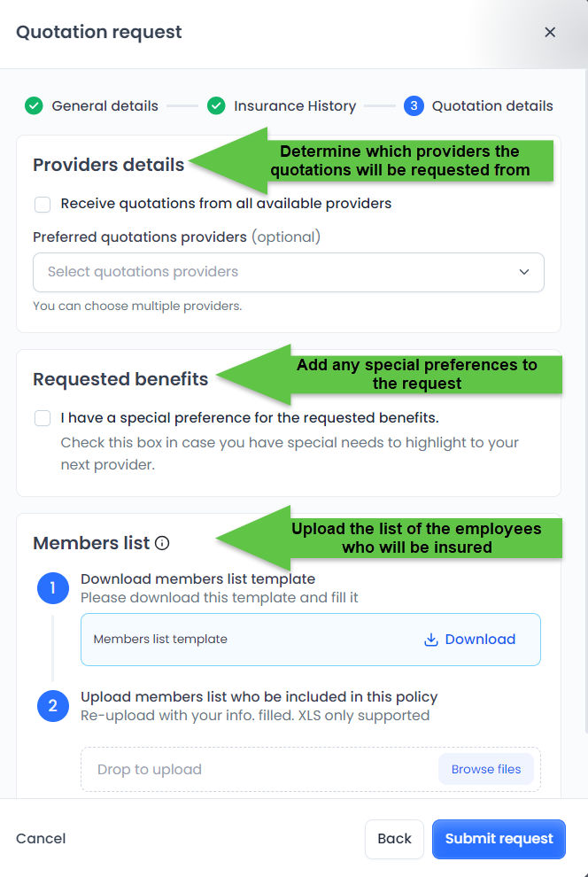Image resolution: width=588 pixels, height=877 pixels.
Task: Click the chevron arrow in the providers combo box
Action: click(x=523, y=272)
